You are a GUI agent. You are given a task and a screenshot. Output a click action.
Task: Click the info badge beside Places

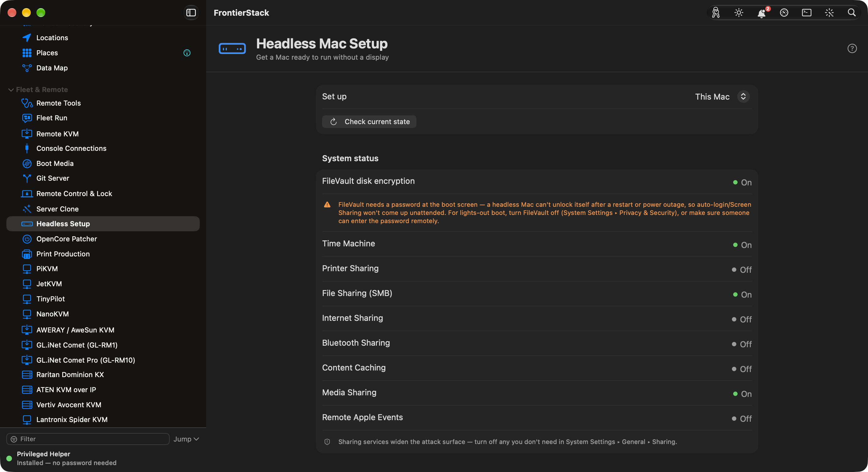[187, 53]
